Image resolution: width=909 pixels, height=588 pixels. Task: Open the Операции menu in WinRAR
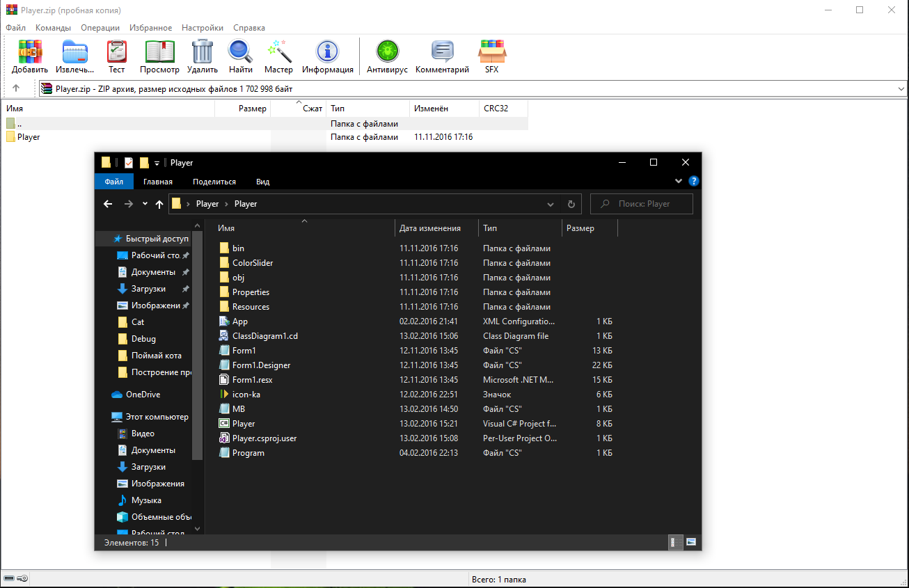click(x=100, y=28)
